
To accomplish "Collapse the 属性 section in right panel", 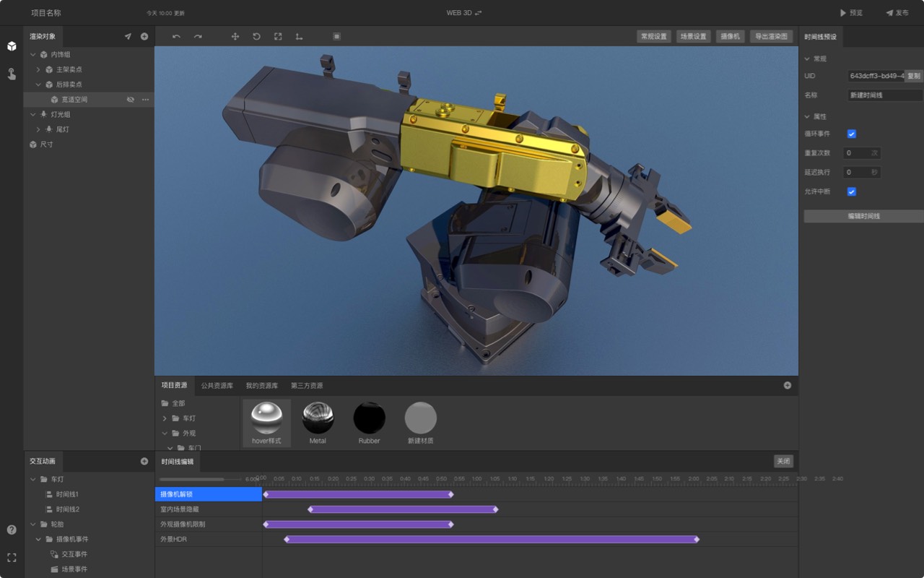I will (x=807, y=116).
